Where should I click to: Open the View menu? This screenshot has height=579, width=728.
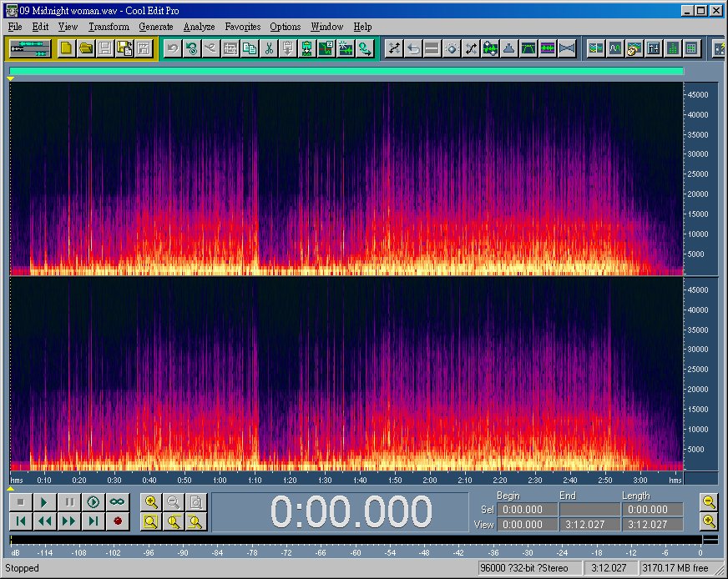click(68, 27)
